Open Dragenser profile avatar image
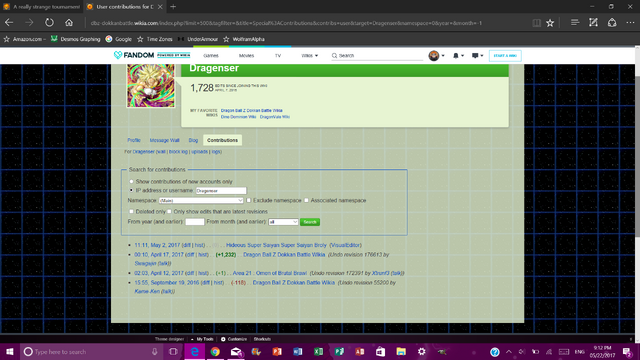 tap(151, 86)
